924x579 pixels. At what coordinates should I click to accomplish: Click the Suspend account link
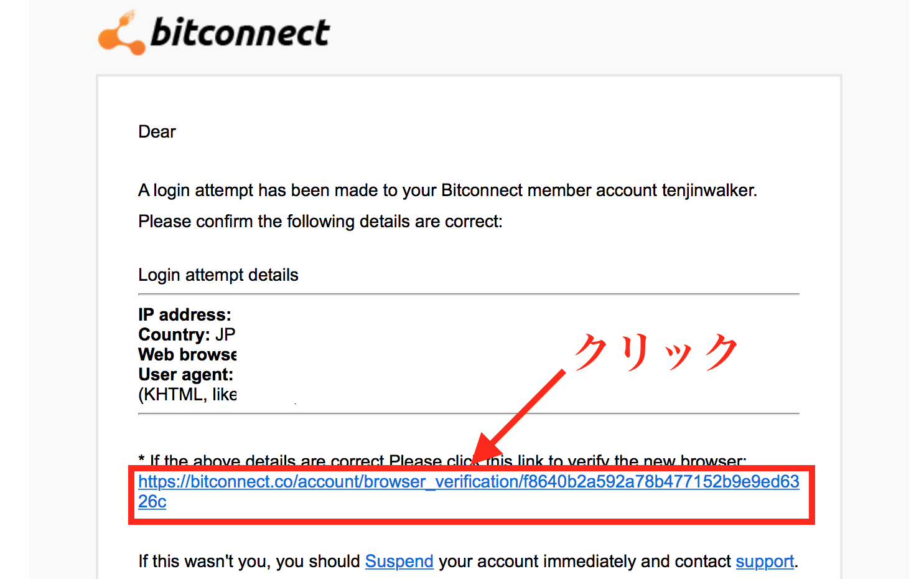[399, 561]
